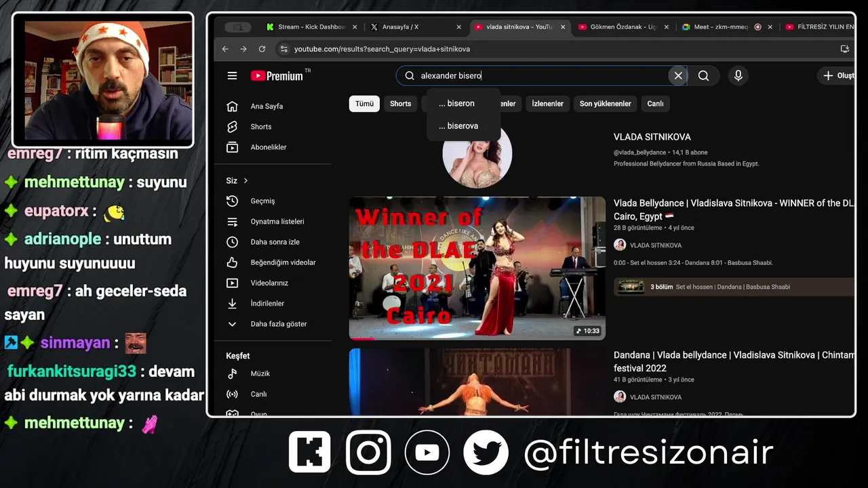Click the '14,1 B abone' channel subscriber text
868x488 pixels.
point(688,152)
